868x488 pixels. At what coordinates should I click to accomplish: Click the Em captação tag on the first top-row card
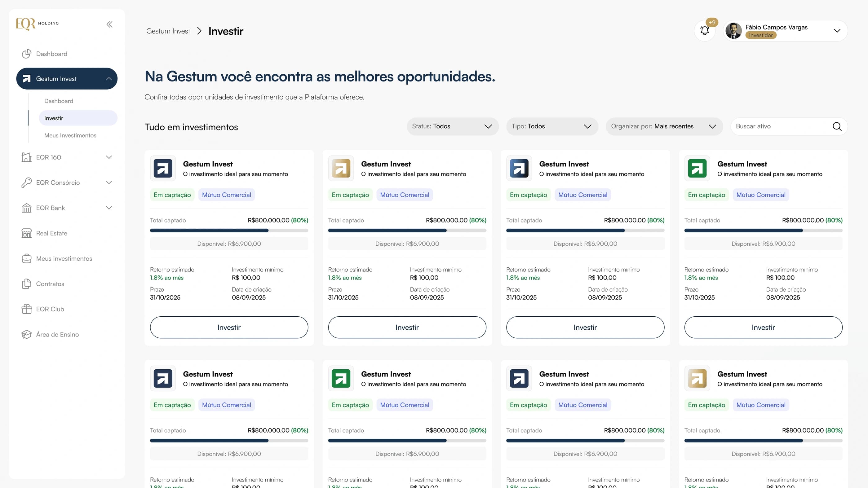pyautogui.click(x=172, y=195)
